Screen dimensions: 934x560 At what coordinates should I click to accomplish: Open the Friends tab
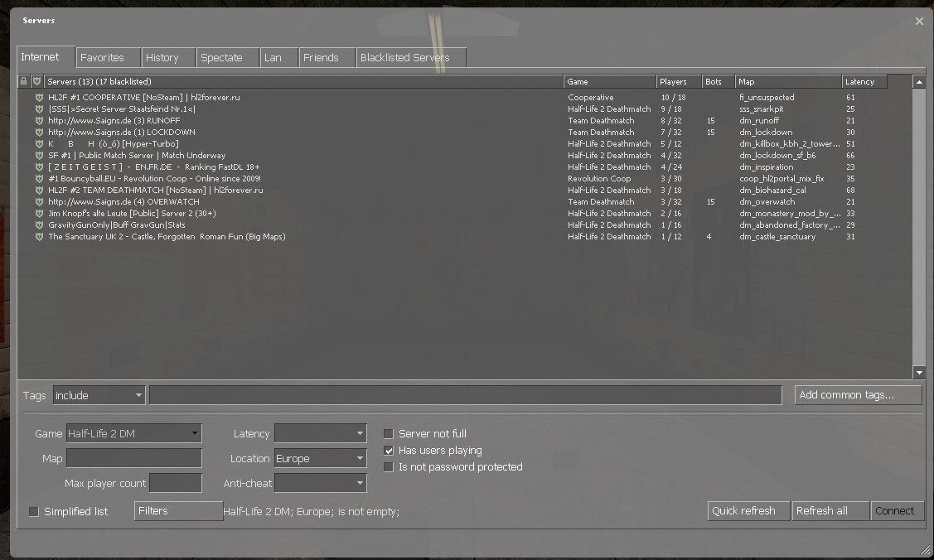(x=327, y=58)
